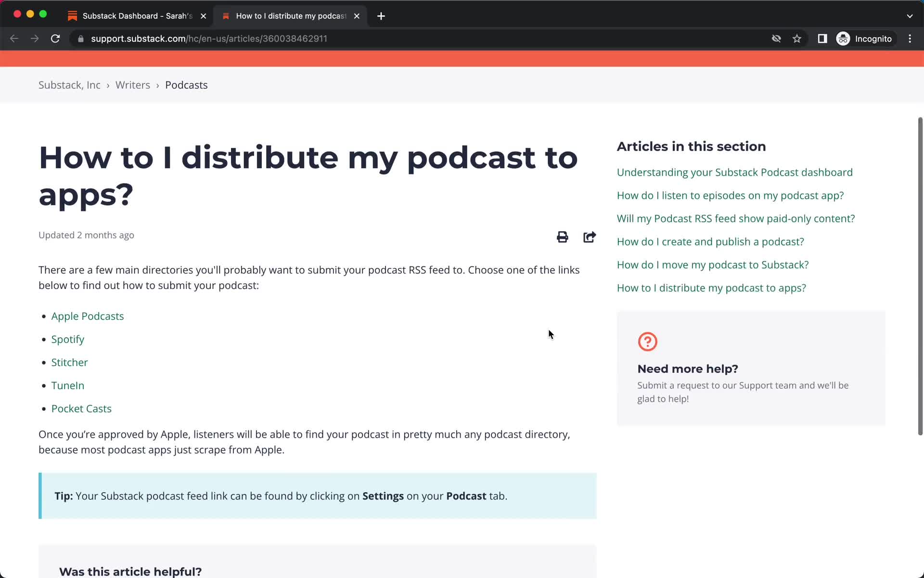Switch to the Substack Dashboard tab
This screenshot has width=924, height=578.
[137, 16]
